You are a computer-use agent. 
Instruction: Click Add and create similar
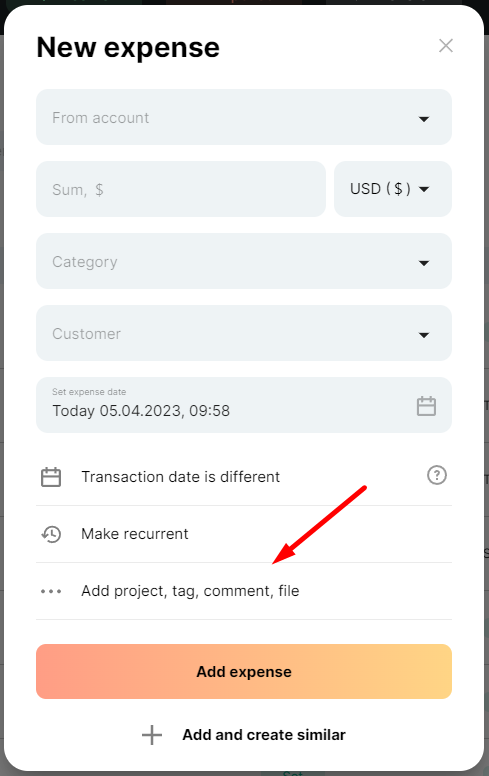click(244, 735)
